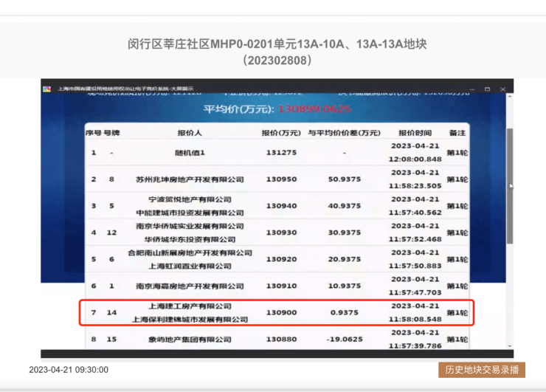Click the timestamp 2023-04-21 09:30:00
Screen dimensions: 546x392
[69, 370]
